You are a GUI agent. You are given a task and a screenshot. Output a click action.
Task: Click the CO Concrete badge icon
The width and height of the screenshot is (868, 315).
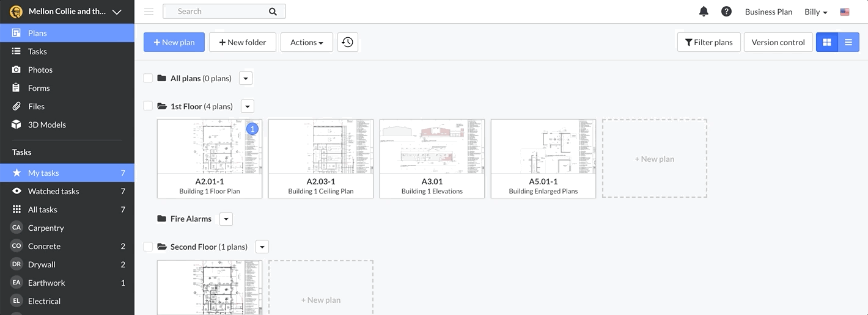(17, 246)
